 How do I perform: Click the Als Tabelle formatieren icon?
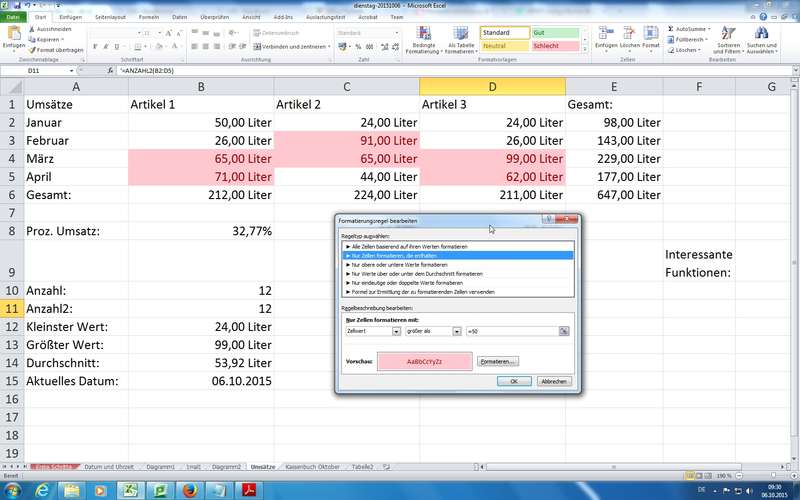(x=461, y=40)
